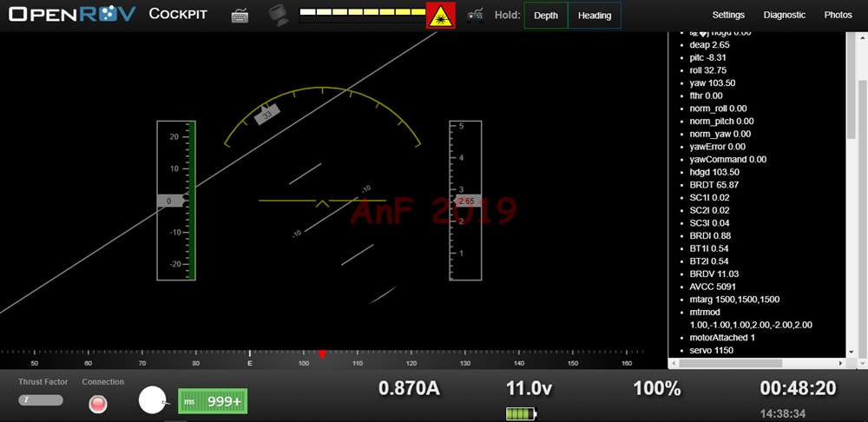Viewport: 868px width, 422px height.
Task: Click the Thrust Factor label
Action: click(43, 382)
